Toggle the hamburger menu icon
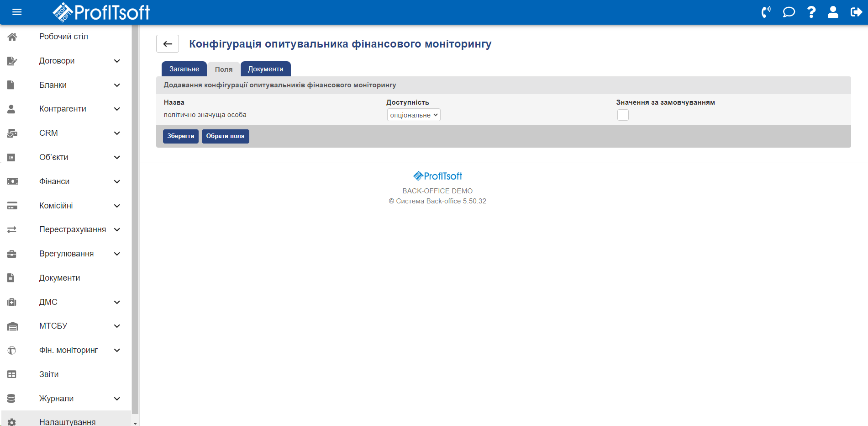This screenshot has height=426, width=868. coord(17,12)
